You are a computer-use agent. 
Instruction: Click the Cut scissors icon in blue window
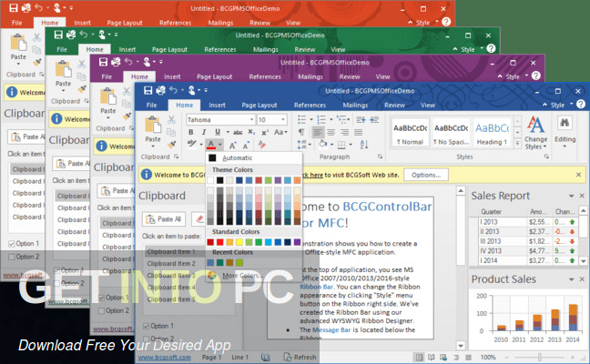(171, 120)
